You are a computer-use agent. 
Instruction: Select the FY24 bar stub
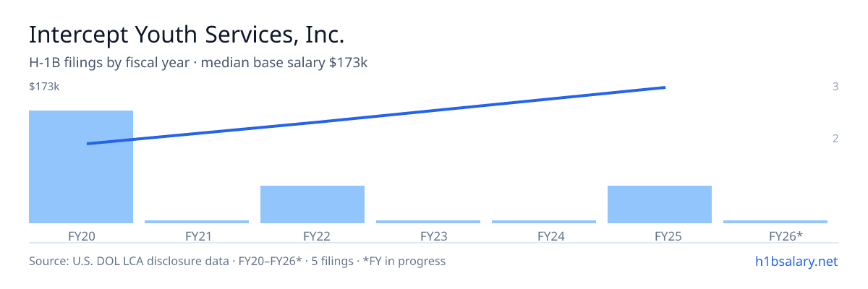(544, 222)
